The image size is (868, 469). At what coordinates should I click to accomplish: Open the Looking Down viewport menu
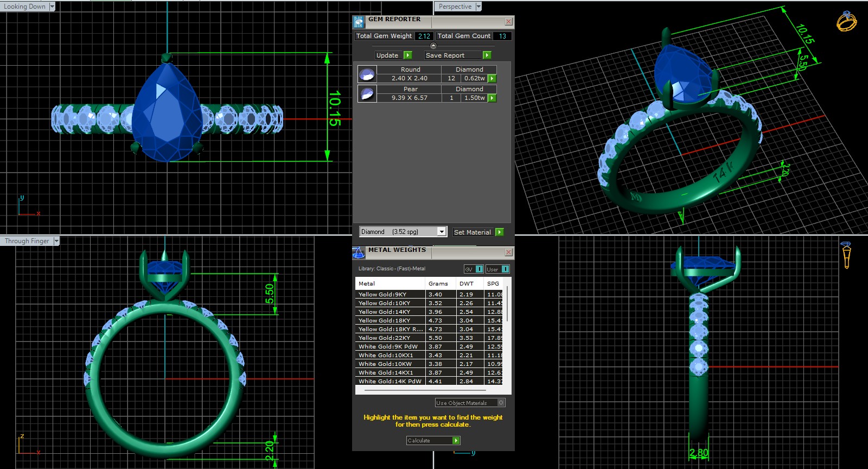(52, 7)
